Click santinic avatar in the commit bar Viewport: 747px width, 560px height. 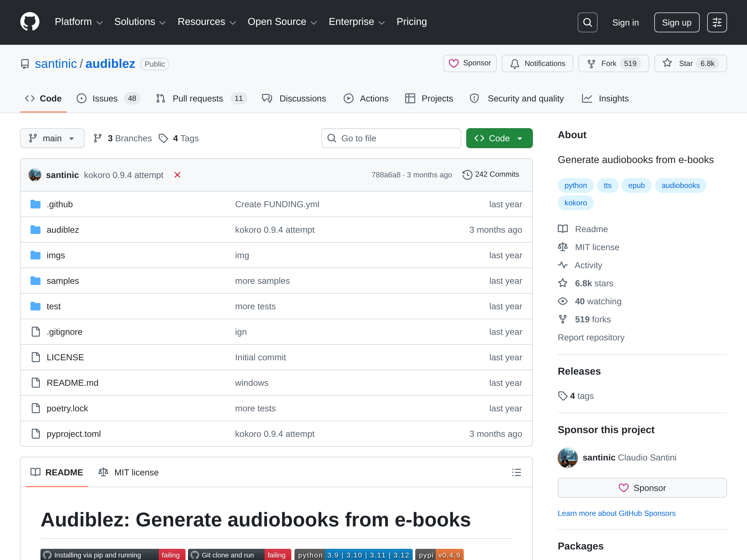[x=35, y=175]
